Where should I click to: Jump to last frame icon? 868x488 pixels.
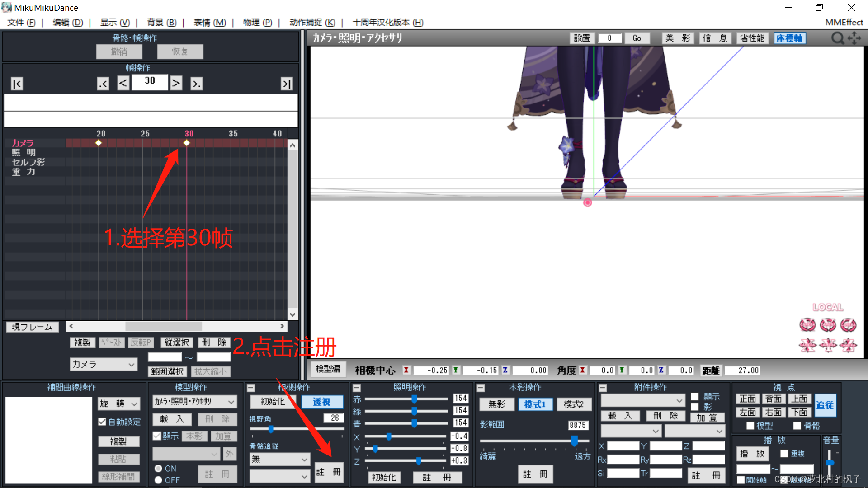tap(287, 84)
